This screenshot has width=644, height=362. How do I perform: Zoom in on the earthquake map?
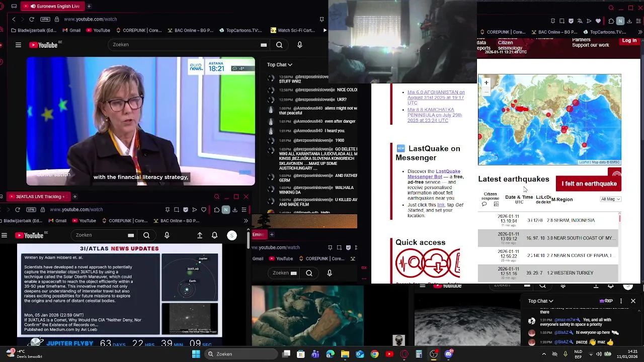coord(486,82)
